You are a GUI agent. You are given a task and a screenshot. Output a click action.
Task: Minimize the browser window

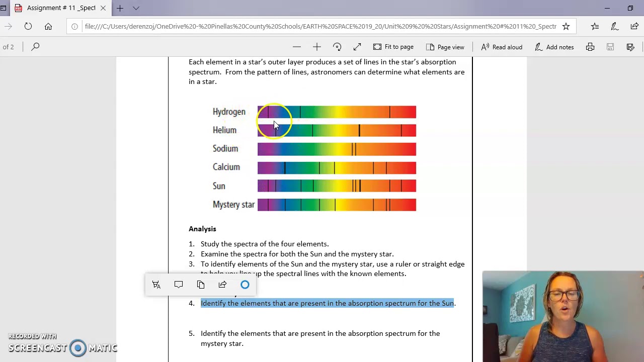pyautogui.click(x=607, y=8)
